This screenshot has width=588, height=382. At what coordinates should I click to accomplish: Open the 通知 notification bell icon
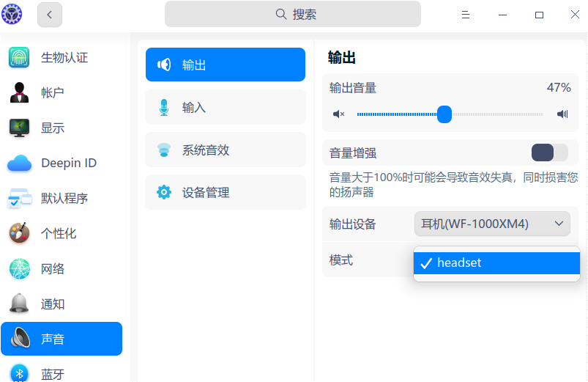(x=19, y=304)
